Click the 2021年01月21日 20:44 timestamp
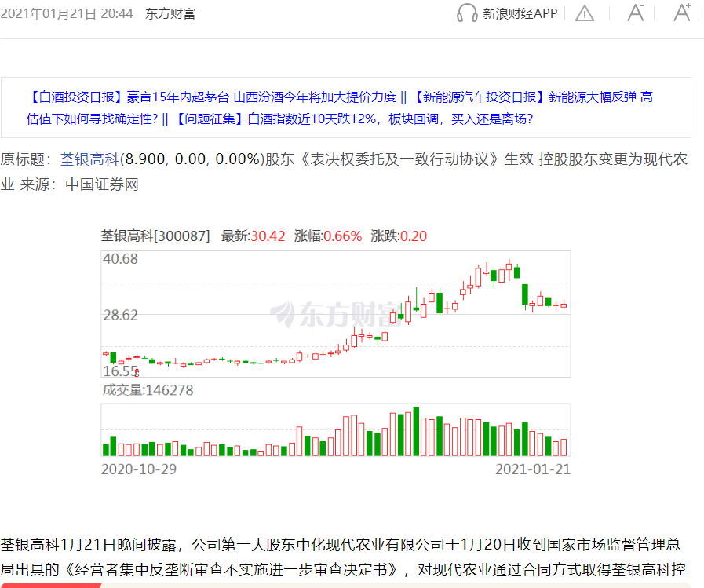 coord(67,14)
